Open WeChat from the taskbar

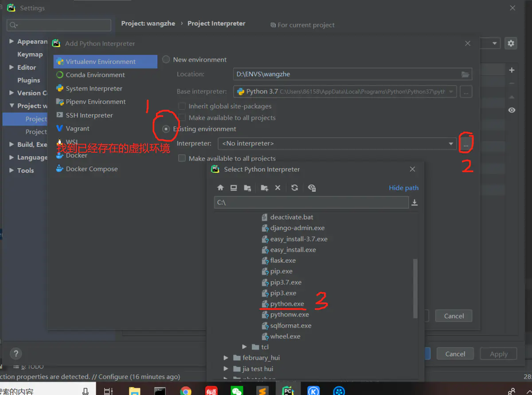pos(237,391)
